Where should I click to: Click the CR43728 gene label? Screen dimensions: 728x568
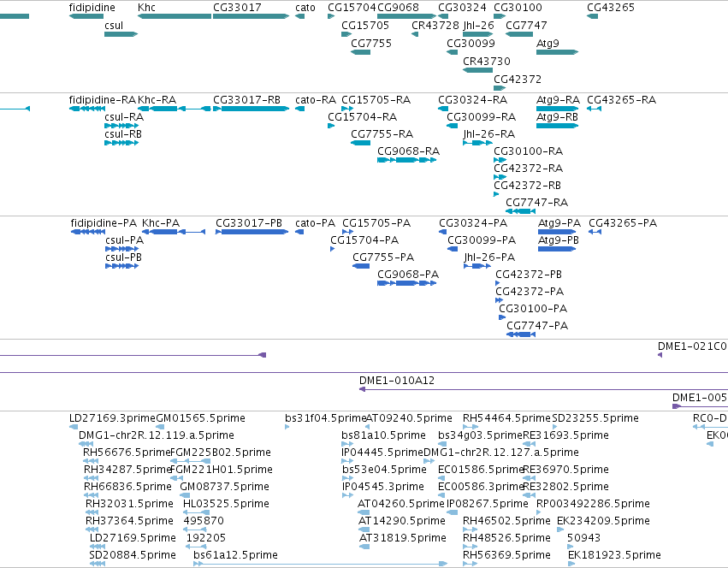(x=435, y=26)
